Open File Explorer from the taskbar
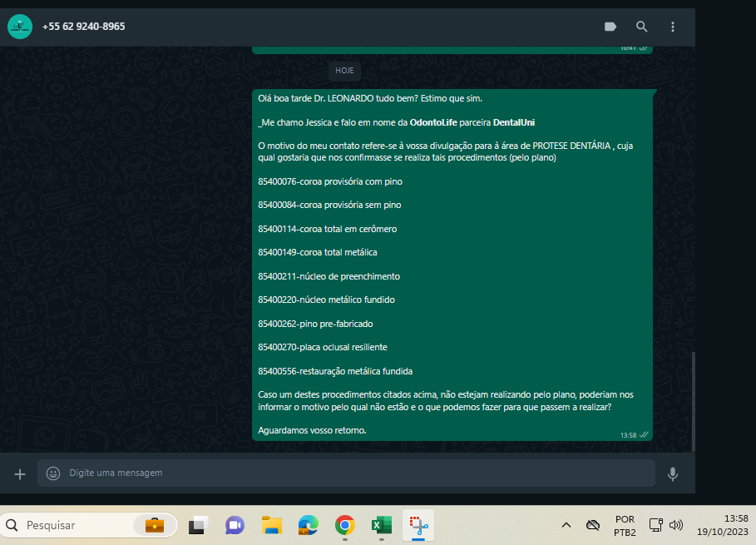 pos(272,525)
